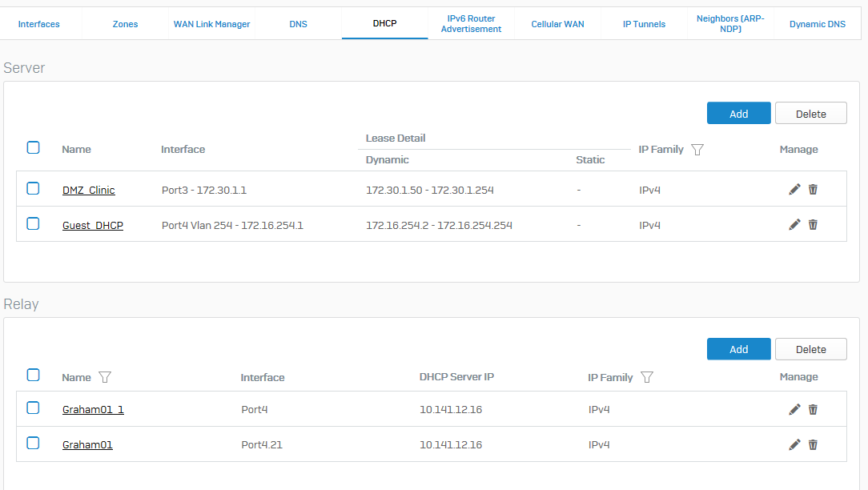Switch to the WAN Link Manager tab
This screenshot has height=490, width=868.
[x=211, y=24]
